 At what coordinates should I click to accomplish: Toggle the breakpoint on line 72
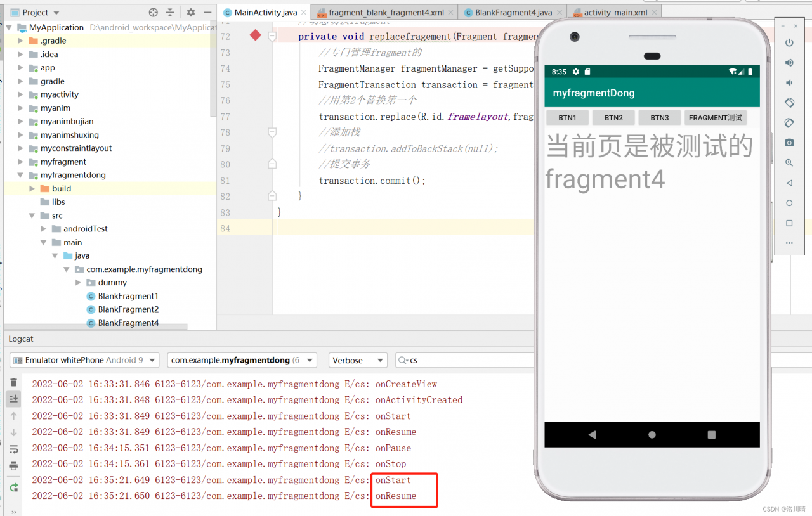pos(255,35)
